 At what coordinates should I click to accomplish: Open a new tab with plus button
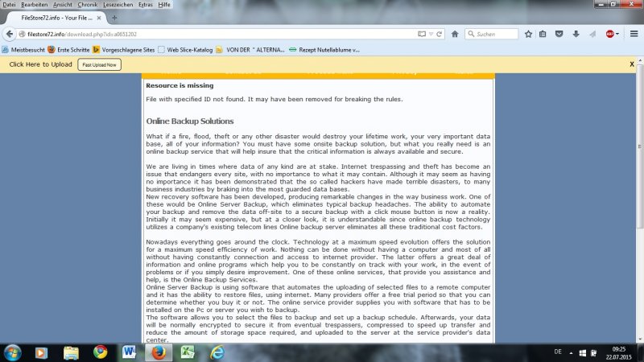pos(114,18)
